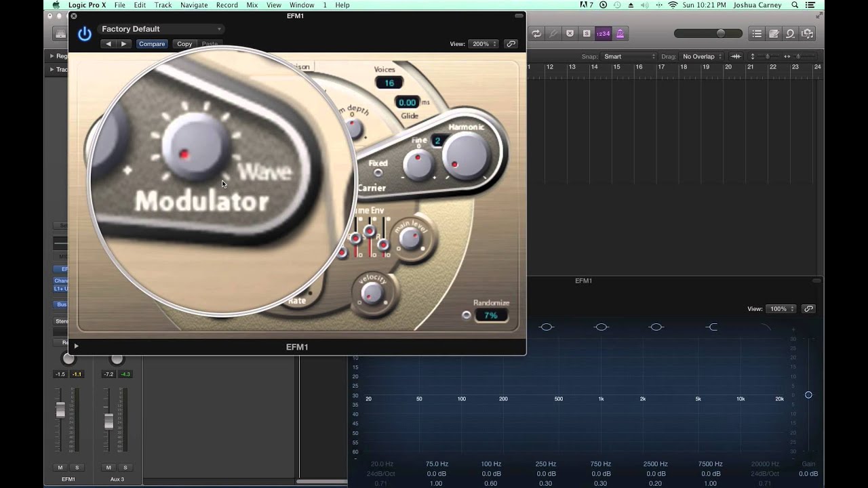Toggle EFM1 plugin link button

[511, 44]
